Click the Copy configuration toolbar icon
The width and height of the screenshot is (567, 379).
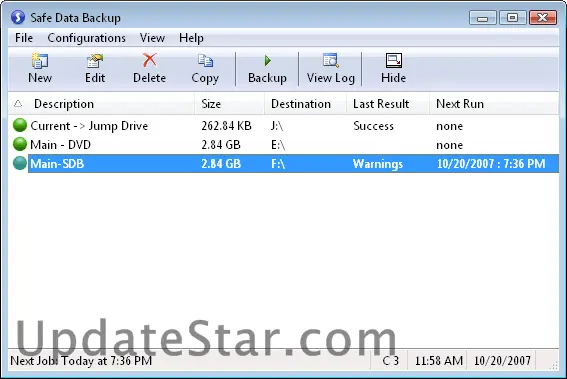(x=205, y=61)
